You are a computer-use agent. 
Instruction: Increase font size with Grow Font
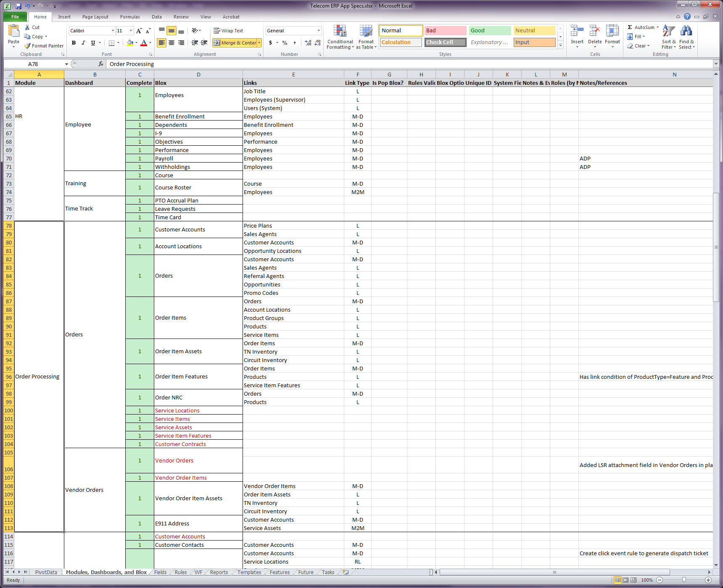click(x=139, y=31)
